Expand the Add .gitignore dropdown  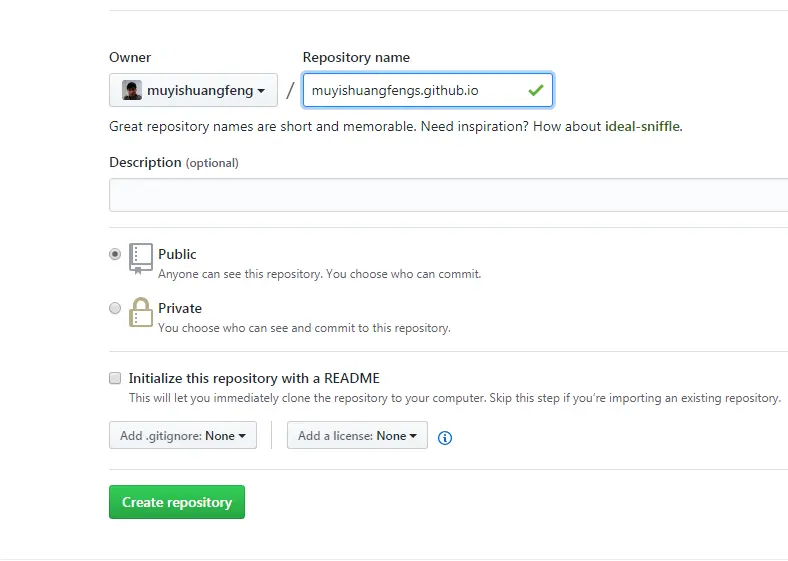pyautogui.click(x=183, y=435)
